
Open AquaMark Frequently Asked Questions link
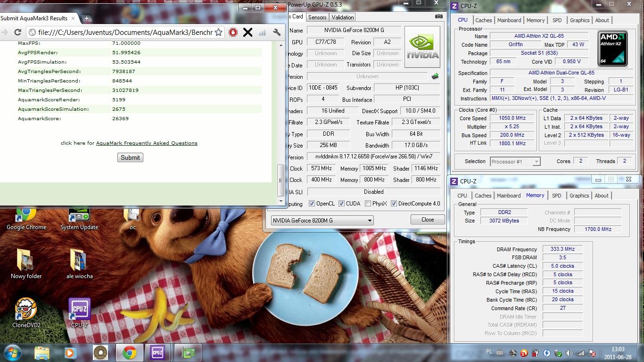[147, 143]
